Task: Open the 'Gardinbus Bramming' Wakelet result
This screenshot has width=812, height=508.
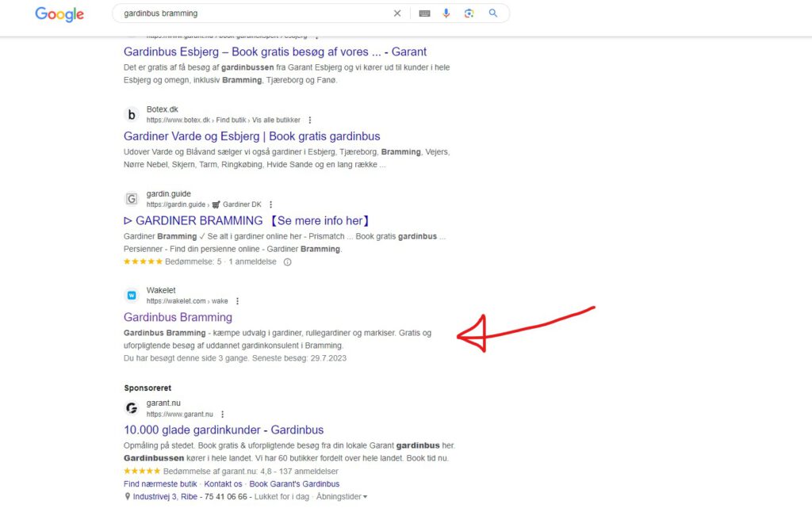Action: tap(178, 317)
